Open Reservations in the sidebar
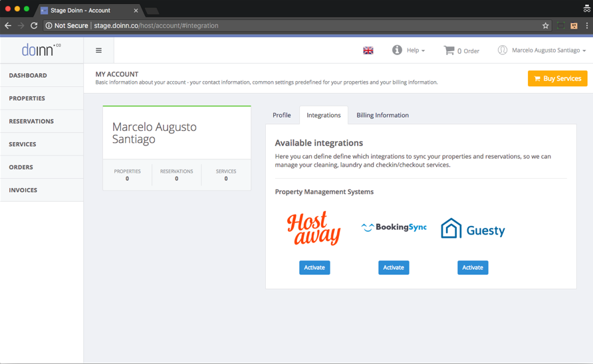 click(42, 122)
